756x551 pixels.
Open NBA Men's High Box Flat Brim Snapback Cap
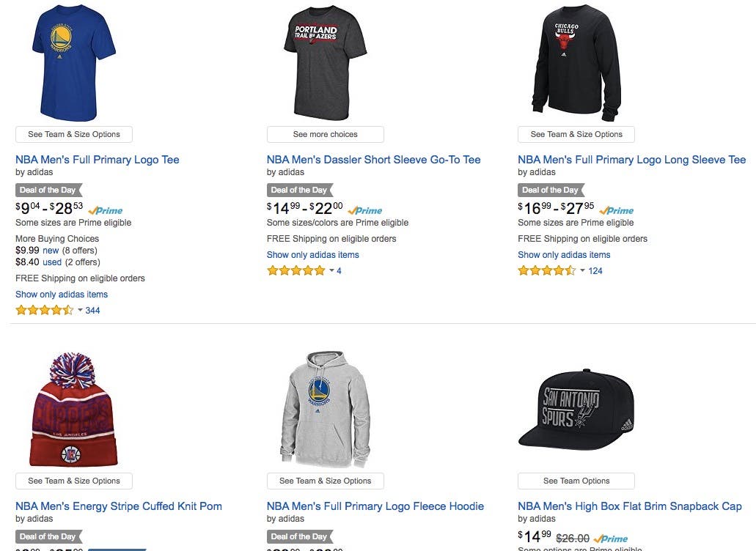(629, 506)
